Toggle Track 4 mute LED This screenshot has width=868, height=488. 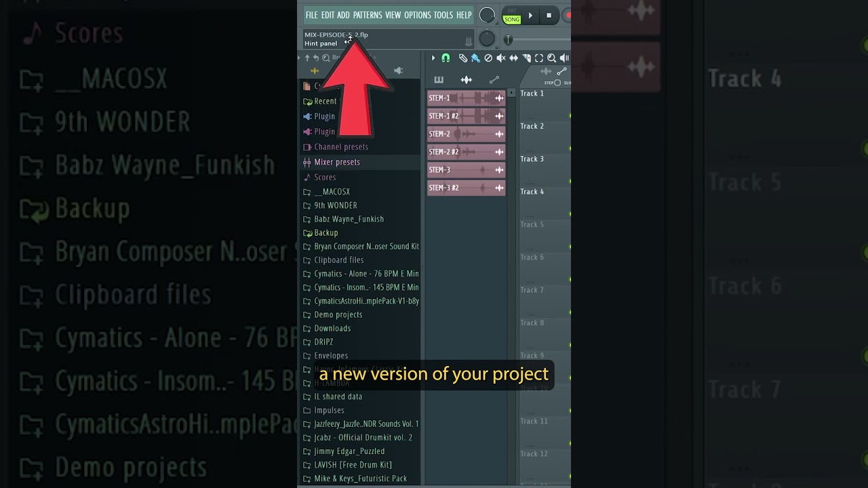(570, 213)
